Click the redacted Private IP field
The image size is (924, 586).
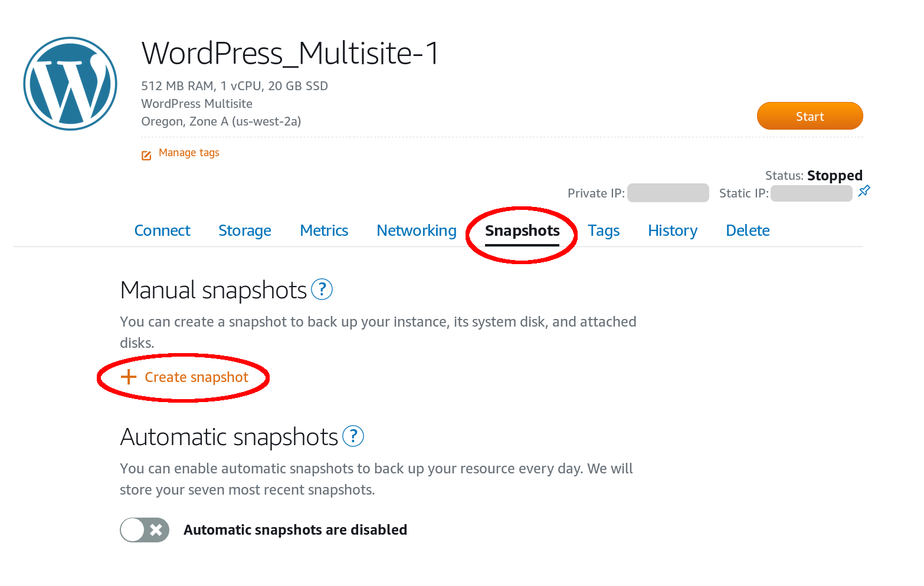(668, 193)
